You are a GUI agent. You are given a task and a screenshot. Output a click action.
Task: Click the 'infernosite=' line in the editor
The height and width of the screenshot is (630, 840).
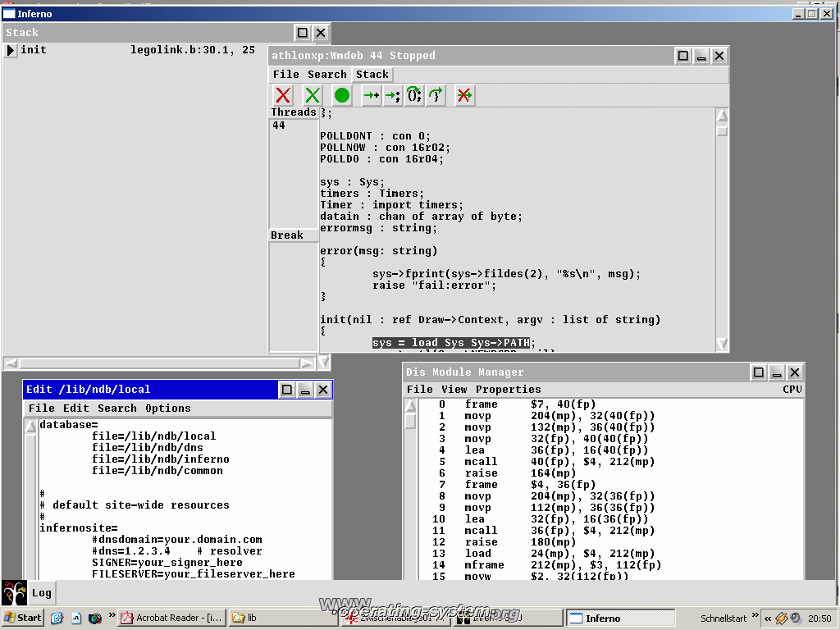point(78,528)
